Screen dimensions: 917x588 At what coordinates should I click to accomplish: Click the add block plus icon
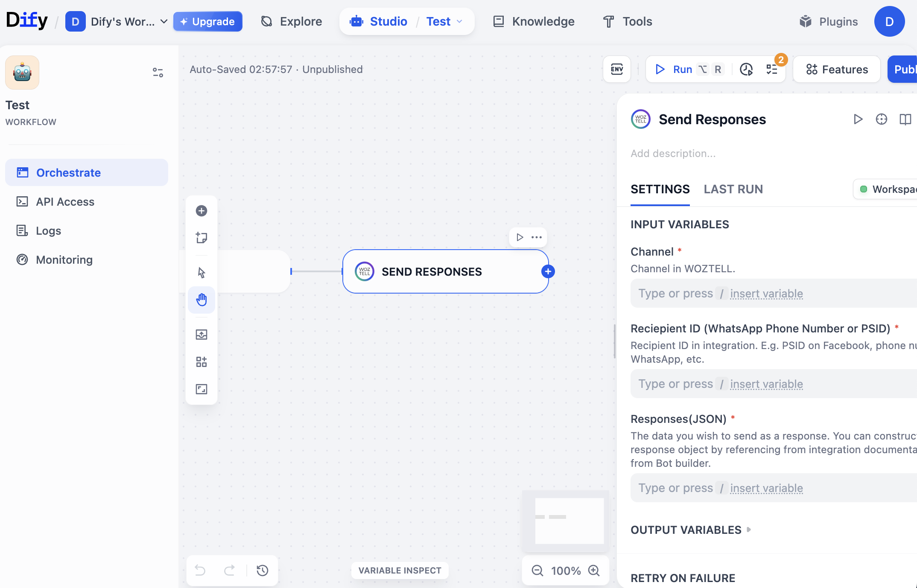(201, 211)
